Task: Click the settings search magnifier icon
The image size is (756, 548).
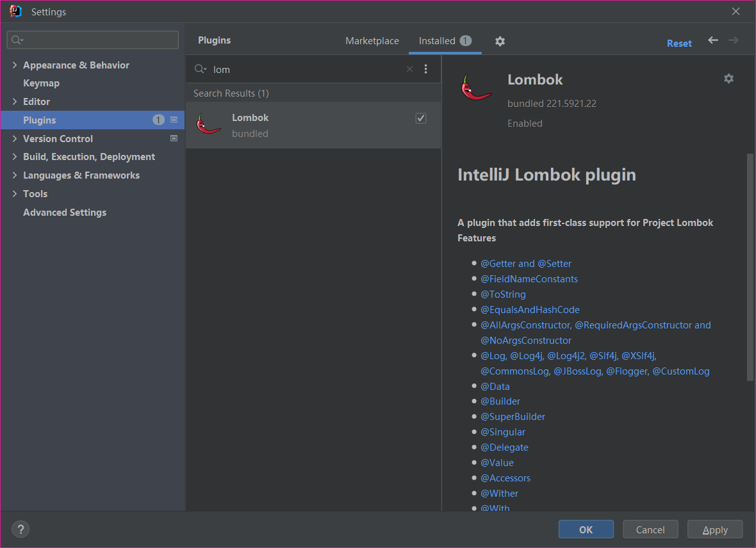Action: click(17, 40)
